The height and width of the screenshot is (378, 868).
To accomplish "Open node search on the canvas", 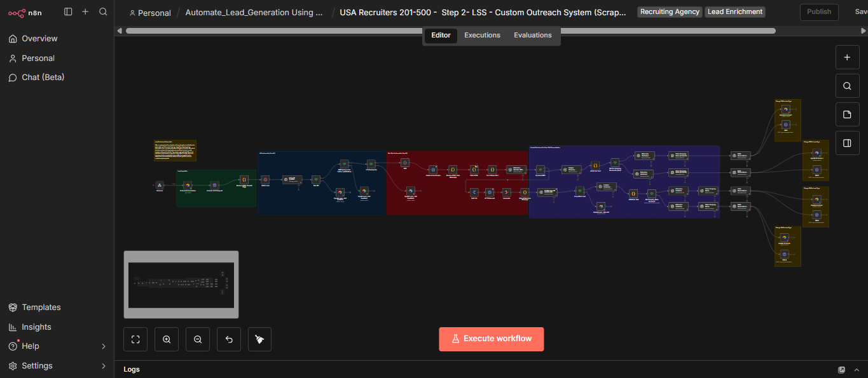I will tap(847, 86).
